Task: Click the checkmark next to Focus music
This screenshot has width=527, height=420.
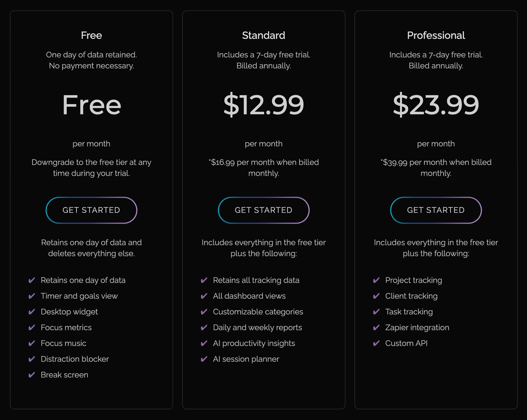Action: tap(32, 343)
